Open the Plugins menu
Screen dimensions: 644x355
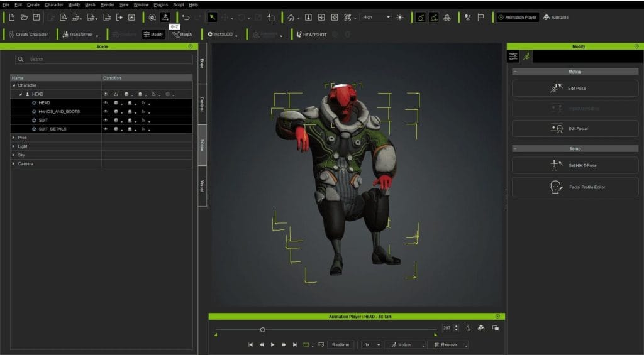pyautogui.click(x=162, y=4)
